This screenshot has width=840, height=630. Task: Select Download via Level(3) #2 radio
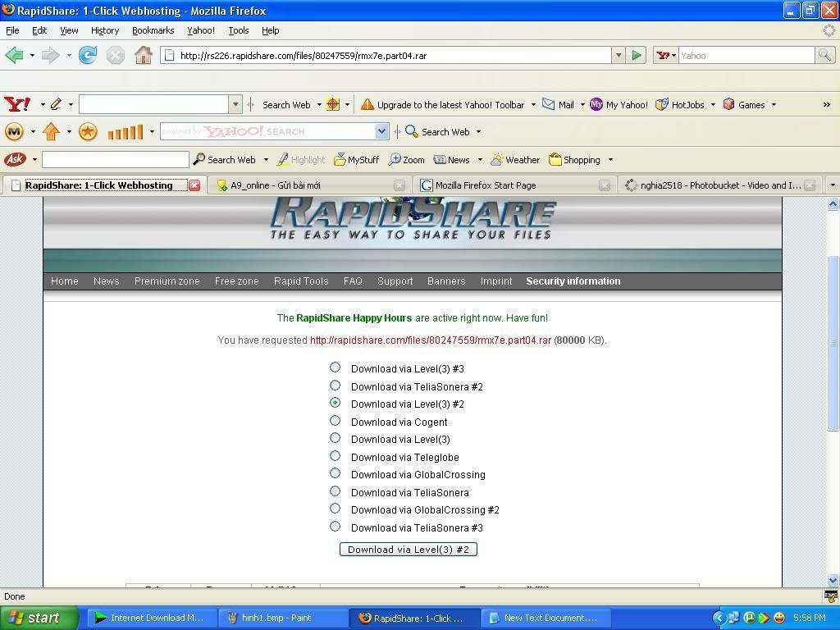pyautogui.click(x=335, y=402)
